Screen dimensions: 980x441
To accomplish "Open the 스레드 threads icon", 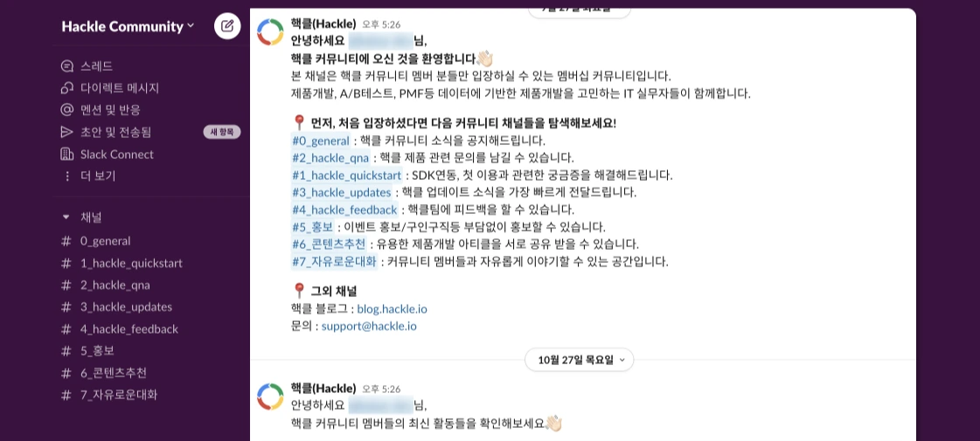I will pos(66,66).
